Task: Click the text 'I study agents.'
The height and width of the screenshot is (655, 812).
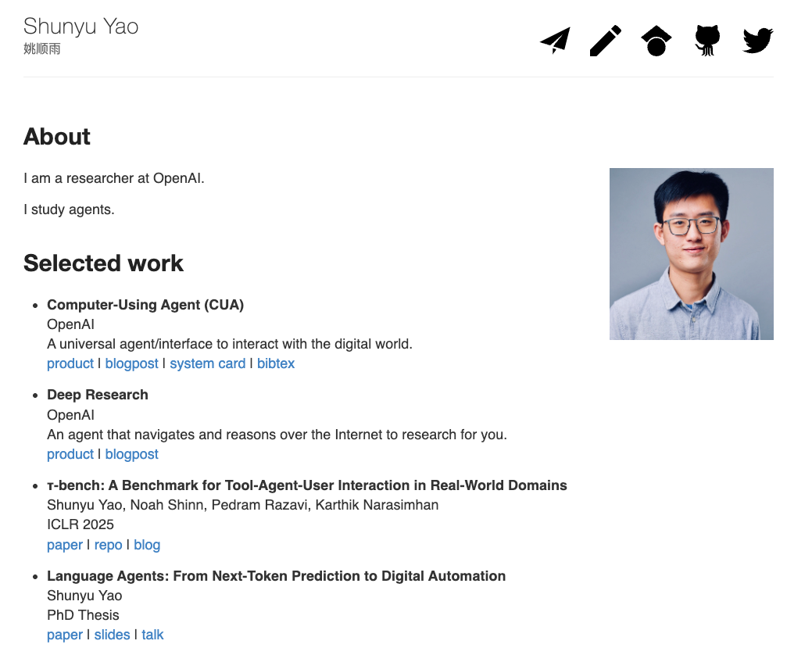Action: [x=69, y=209]
